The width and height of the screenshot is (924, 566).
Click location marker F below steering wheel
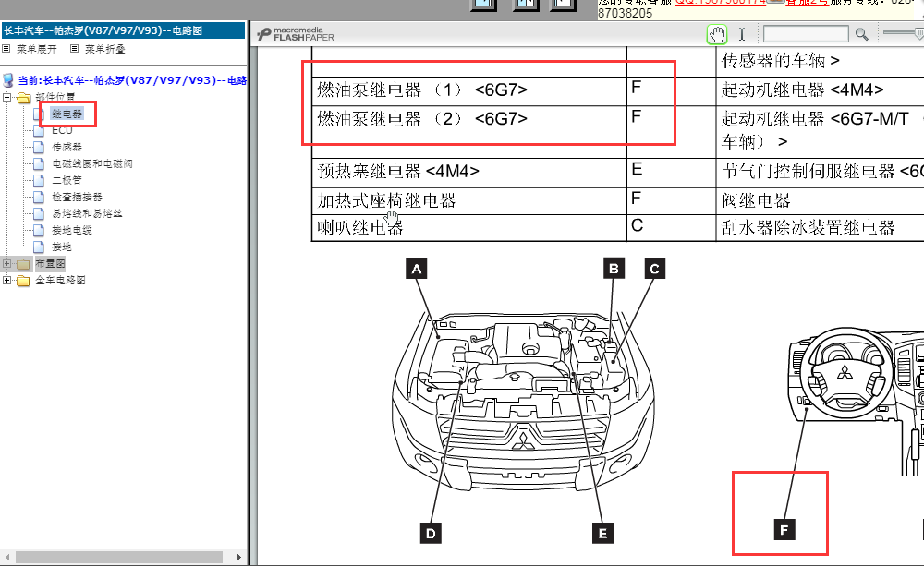point(784,529)
